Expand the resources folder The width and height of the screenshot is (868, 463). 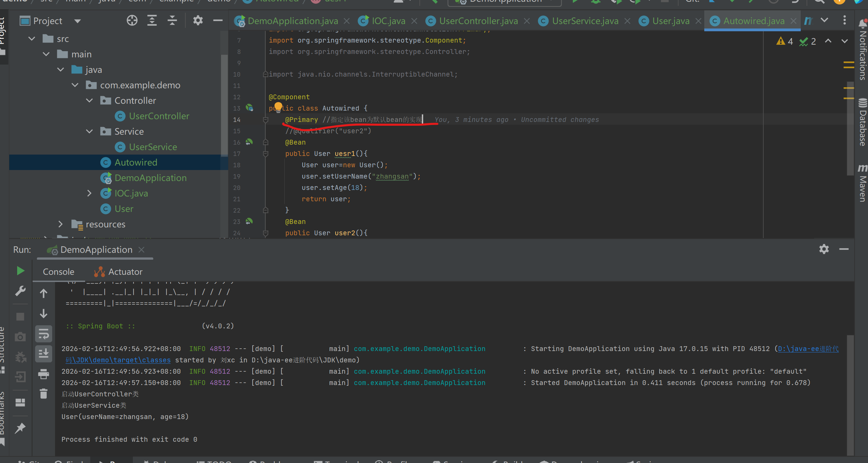click(x=60, y=224)
